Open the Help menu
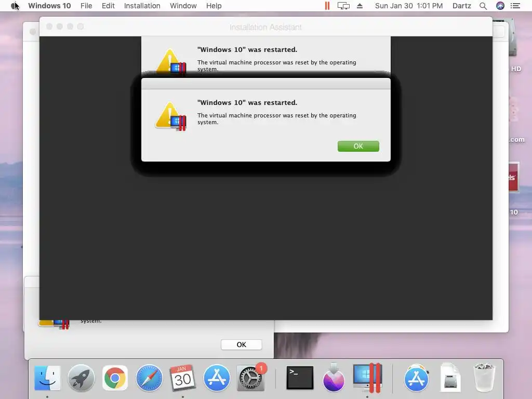 click(214, 6)
